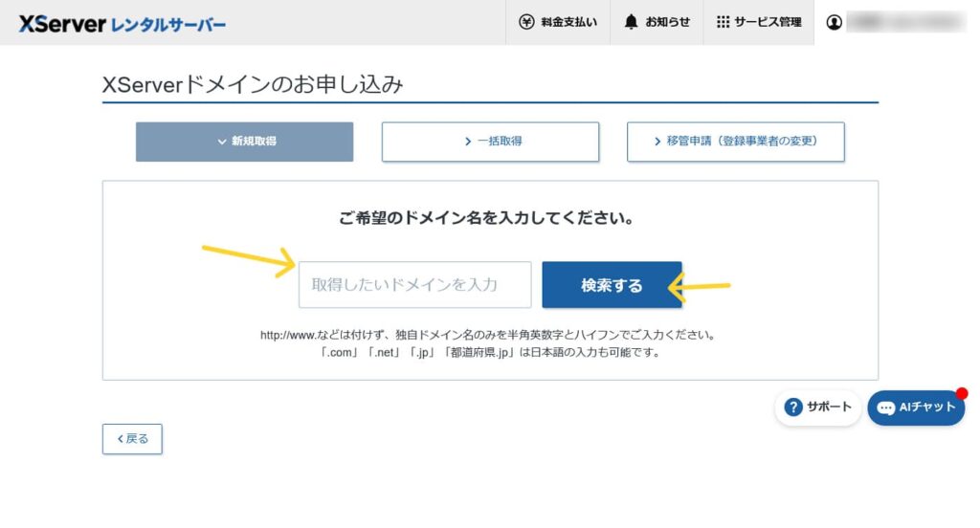Open the AIチャット button label

pyautogui.click(x=926, y=407)
